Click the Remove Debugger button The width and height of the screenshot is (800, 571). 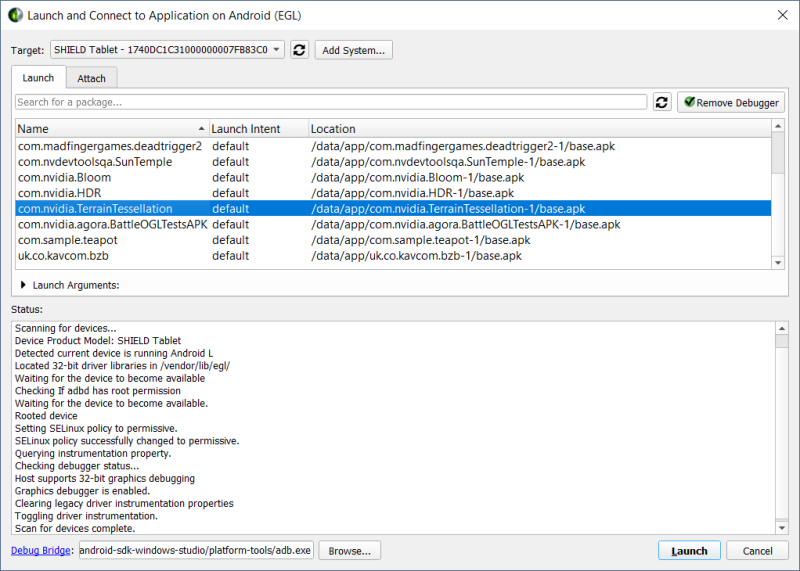(x=730, y=102)
